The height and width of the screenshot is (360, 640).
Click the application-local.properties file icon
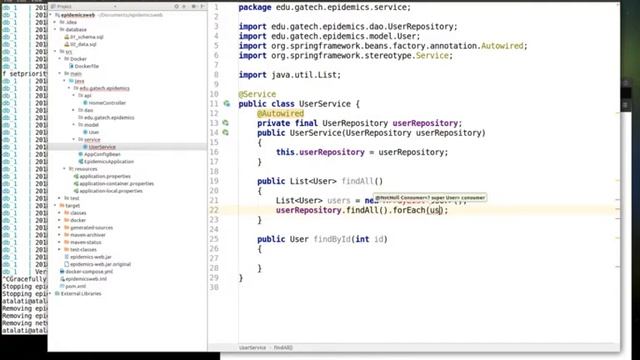[76, 191]
